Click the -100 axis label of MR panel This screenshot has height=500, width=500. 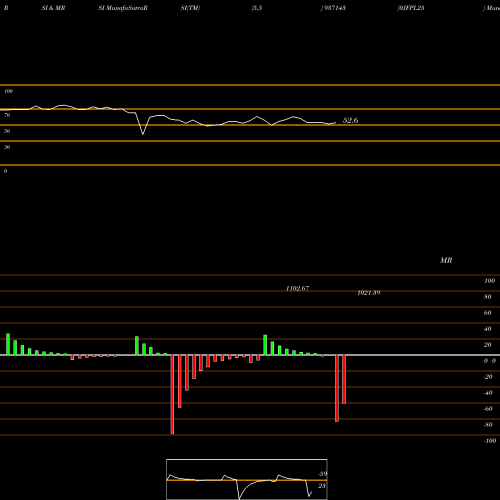pos(490,441)
